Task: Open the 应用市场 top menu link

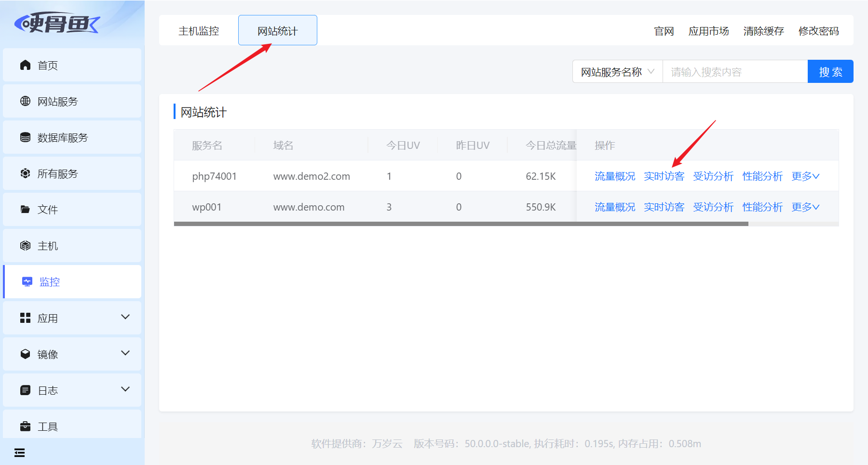Action: [708, 31]
